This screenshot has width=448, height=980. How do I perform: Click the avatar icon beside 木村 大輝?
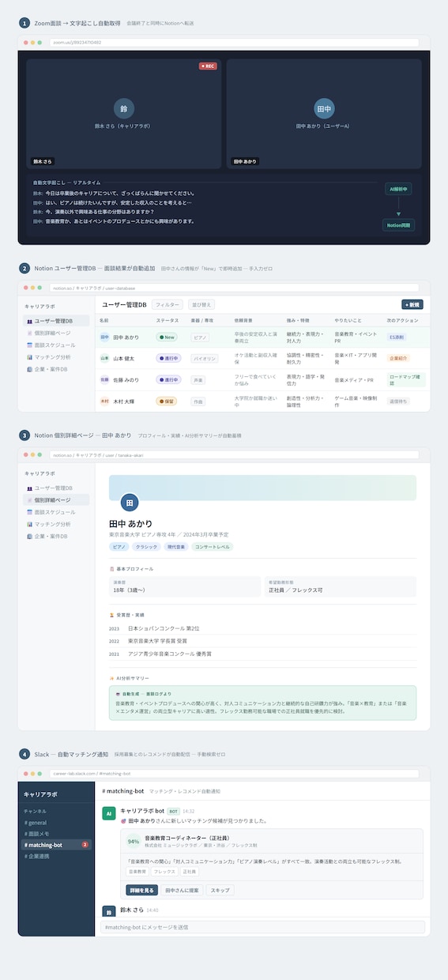tap(105, 401)
